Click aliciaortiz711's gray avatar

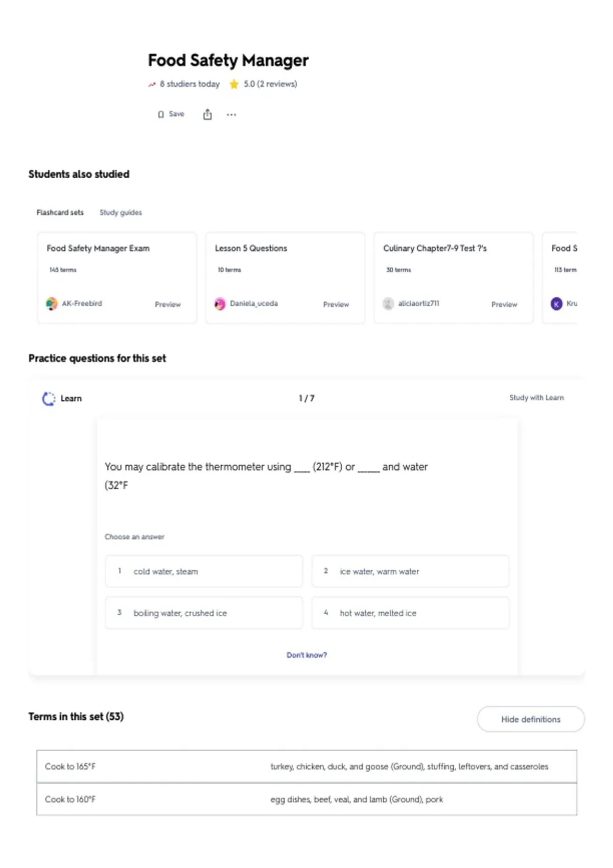click(x=388, y=304)
